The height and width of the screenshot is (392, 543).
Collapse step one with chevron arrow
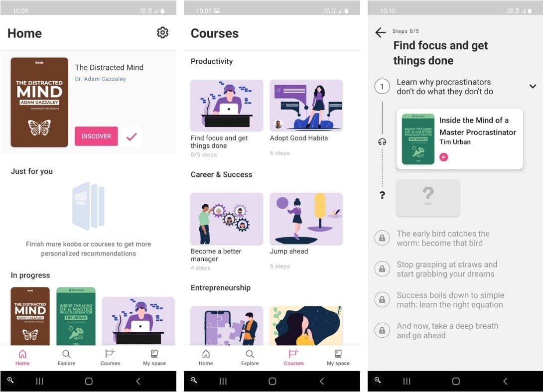[533, 87]
